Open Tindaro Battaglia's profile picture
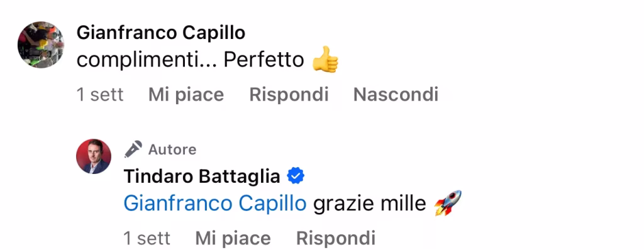The width and height of the screenshot is (644, 250). [x=94, y=156]
